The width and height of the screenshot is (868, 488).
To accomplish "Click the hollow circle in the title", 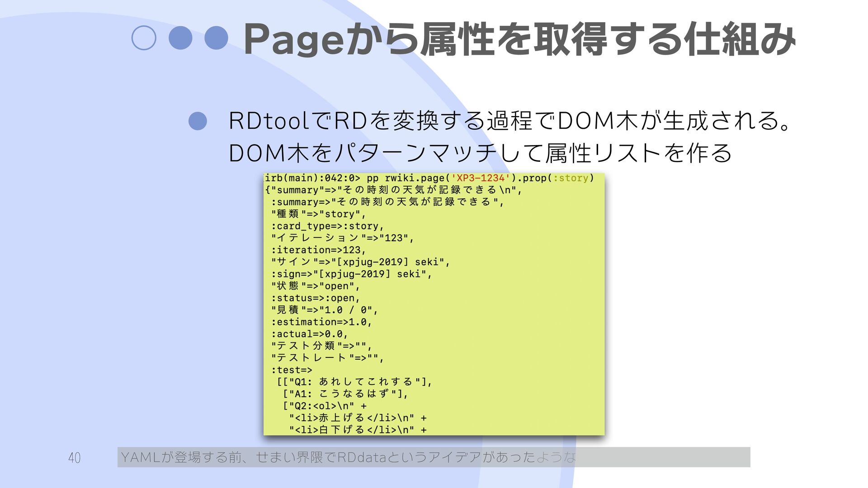I will pyautogui.click(x=144, y=38).
